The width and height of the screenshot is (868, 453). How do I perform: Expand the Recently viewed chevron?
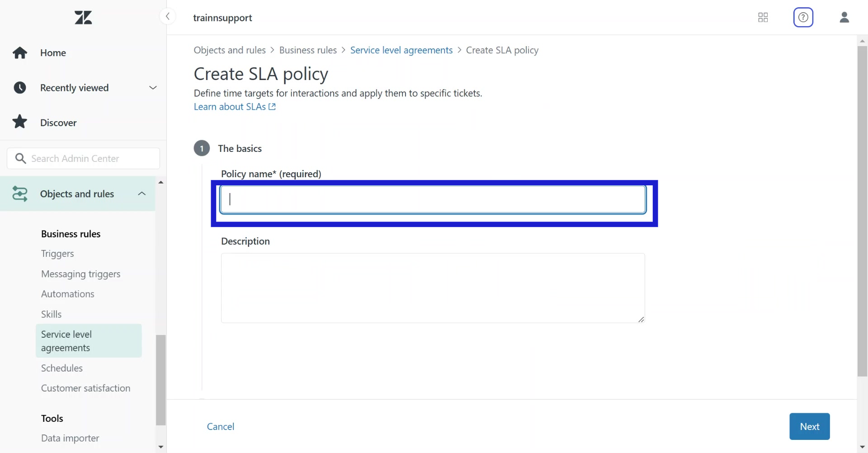(153, 88)
